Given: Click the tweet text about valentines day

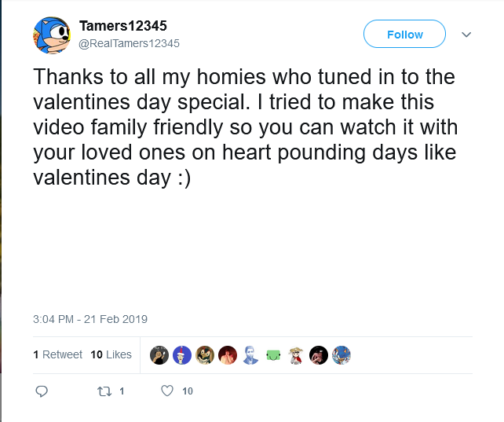Looking at the screenshot, I should 243,128.
